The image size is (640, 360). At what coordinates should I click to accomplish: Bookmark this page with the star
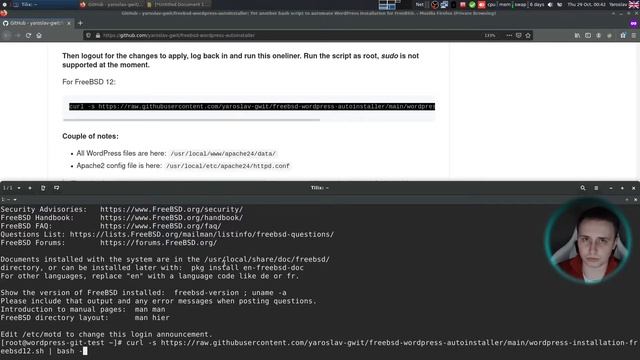pyautogui.click(x=528, y=36)
